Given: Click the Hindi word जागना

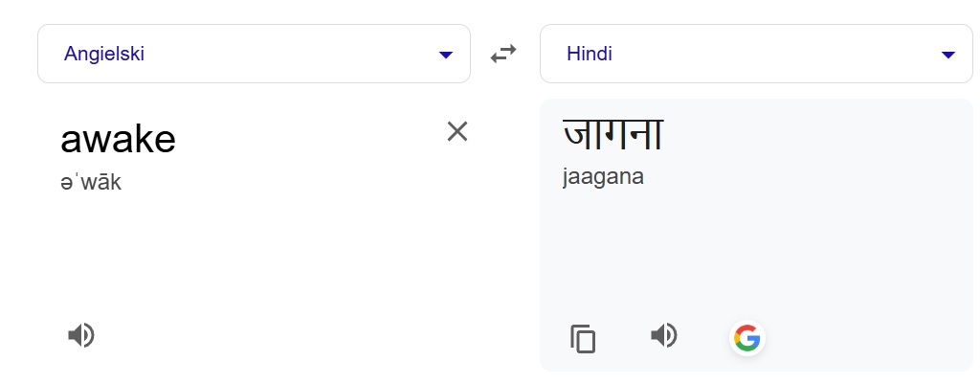Looking at the screenshot, I should (612, 134).
